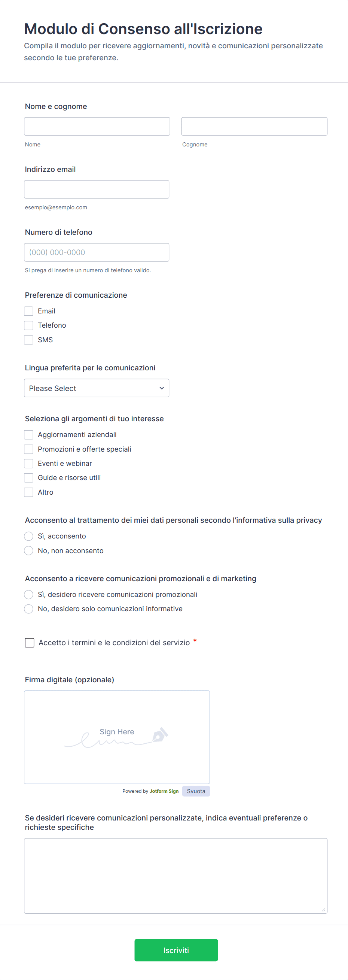
Task: Focus the Indirizzo email input
Action: (x=97, y=189)
